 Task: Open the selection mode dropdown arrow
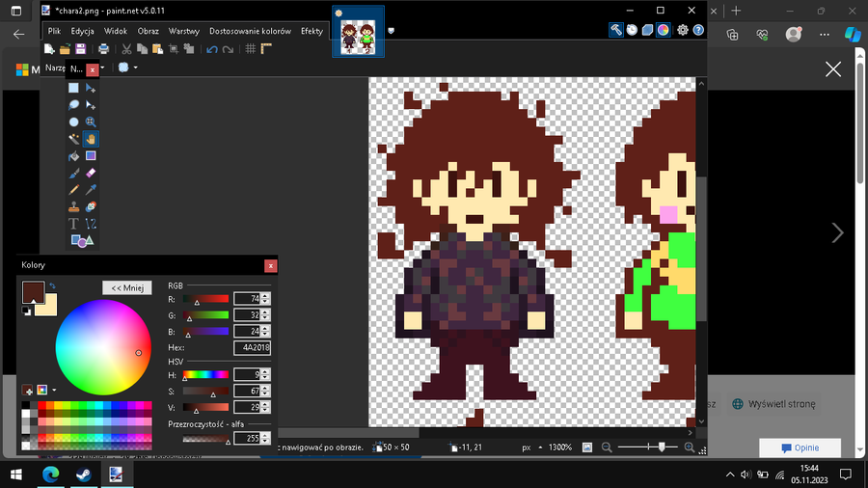click(136, 68)
